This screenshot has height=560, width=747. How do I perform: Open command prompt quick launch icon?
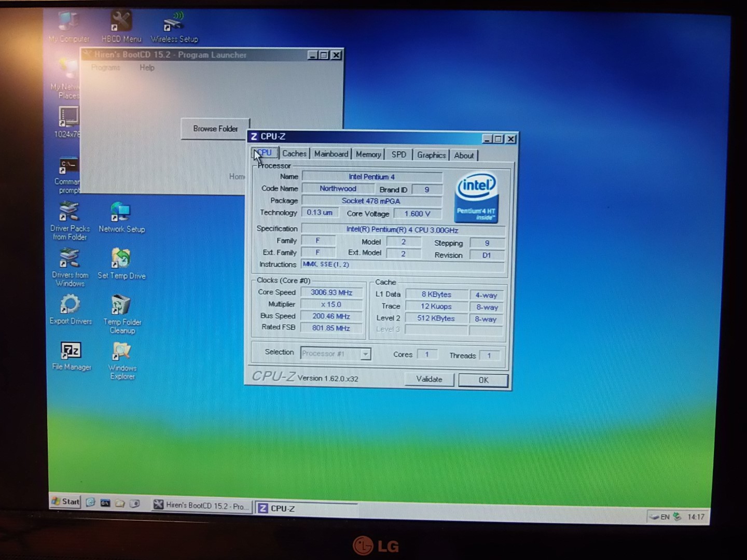[105, 502]
